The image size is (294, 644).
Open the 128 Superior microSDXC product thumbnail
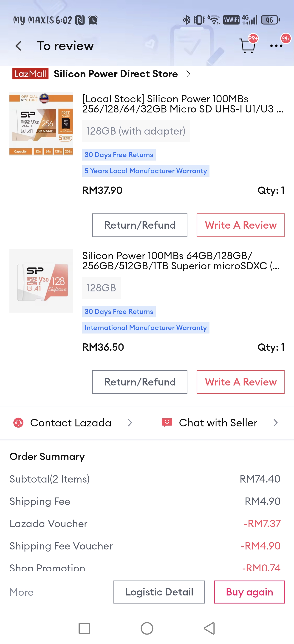pos(41,281)
